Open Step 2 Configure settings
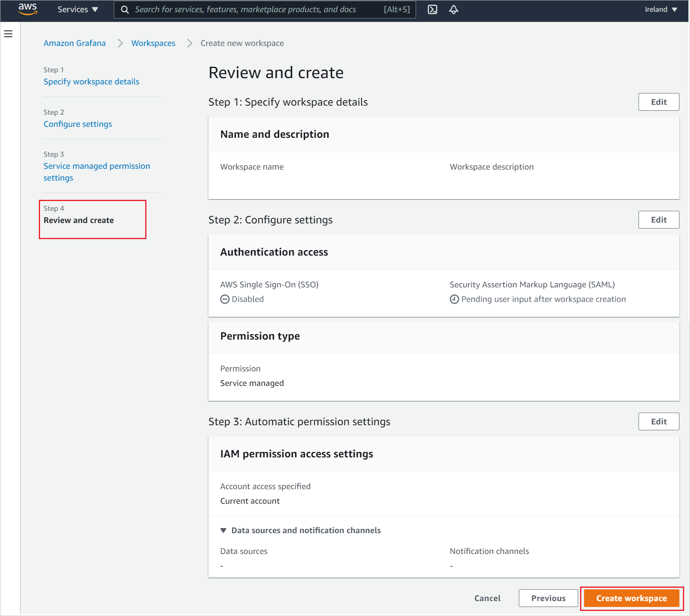690x616 pixels. [x=78, y=124]
